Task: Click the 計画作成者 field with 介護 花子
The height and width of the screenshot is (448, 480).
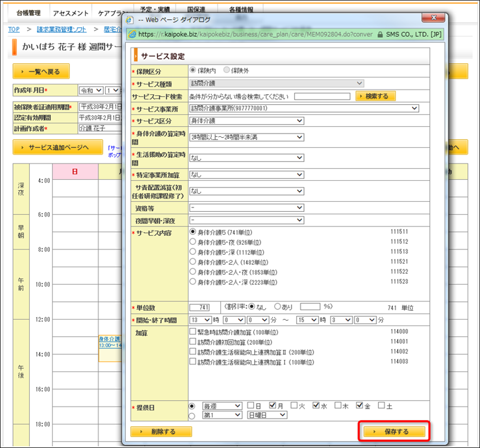Action: (101, 128)
